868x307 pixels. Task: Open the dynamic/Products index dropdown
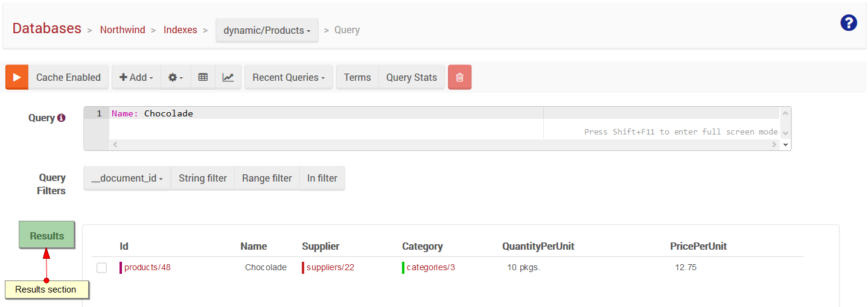tap(267, 30)
